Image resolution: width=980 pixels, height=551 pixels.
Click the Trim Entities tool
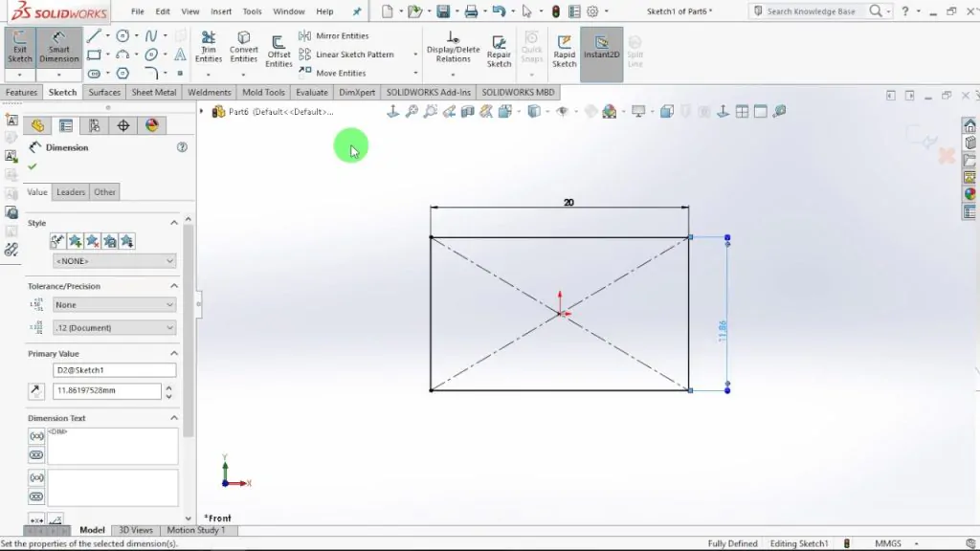coord(208,47)
